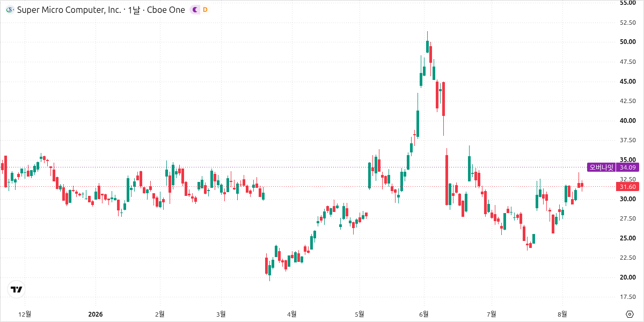Click the 4월 date axis label
This screenshot has height=322, width=644.
point(292,314)
